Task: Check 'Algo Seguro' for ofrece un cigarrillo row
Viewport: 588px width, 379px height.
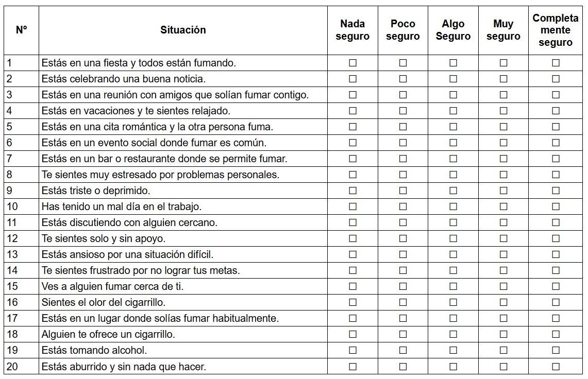Action: (x=453, y=334)
